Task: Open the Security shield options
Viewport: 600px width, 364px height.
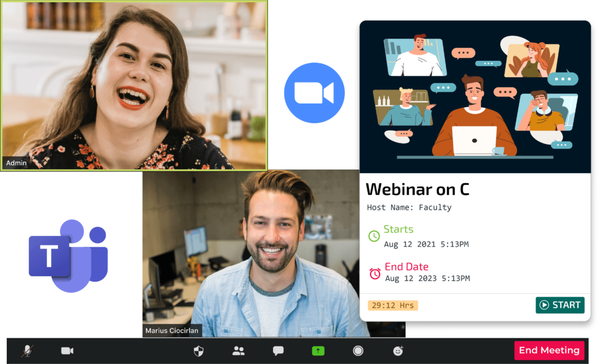Action: pos(199,351)
